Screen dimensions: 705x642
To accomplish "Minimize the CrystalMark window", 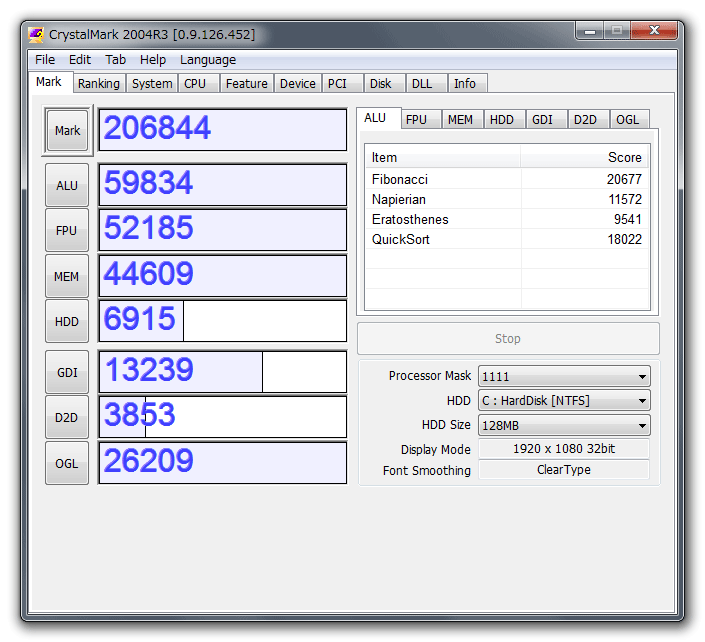I will click(x=590, y=31).
